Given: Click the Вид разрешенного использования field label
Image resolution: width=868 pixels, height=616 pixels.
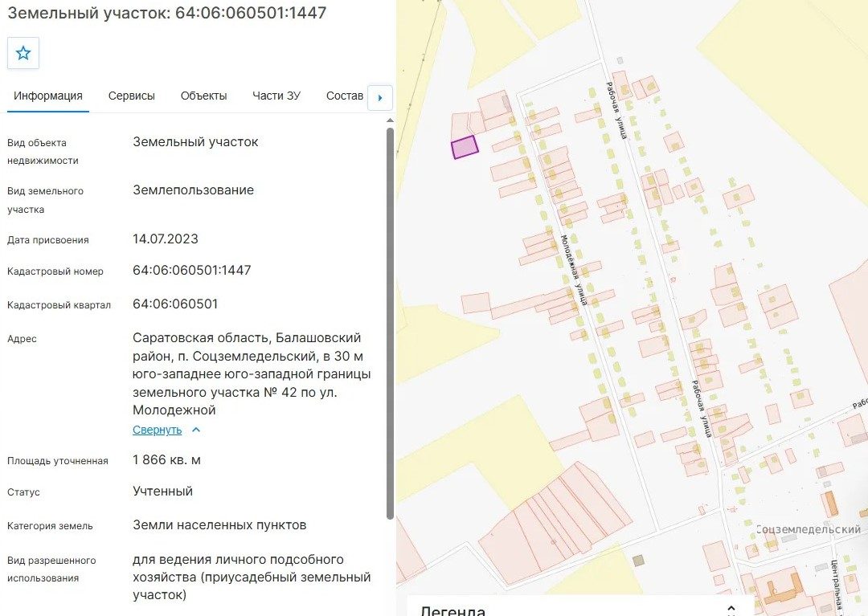Looking at the screenshot, I should pyautogui.click(x=51, y=569).
